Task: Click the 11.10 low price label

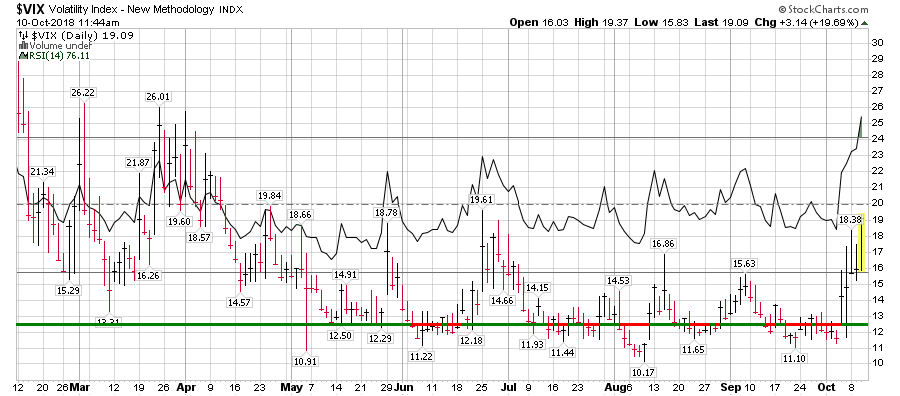Action: coord(794,359)
